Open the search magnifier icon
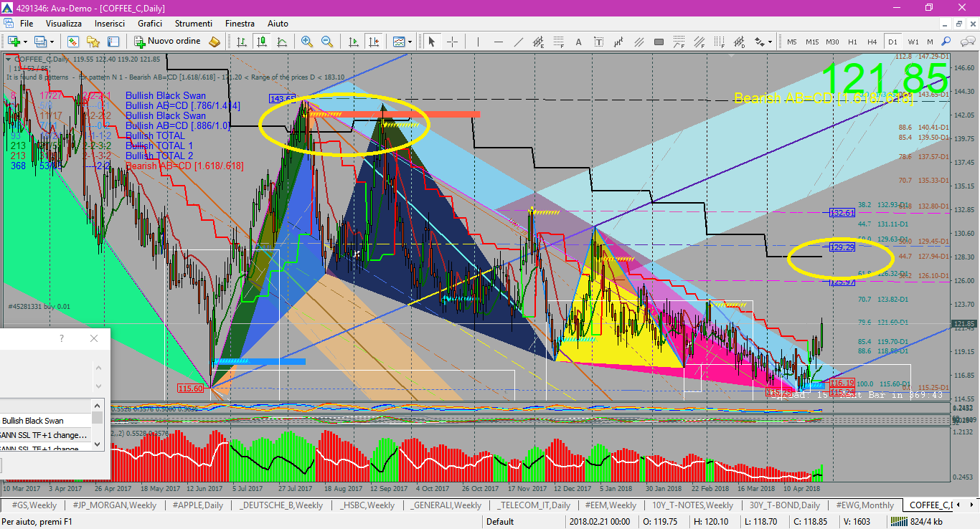This screenshot has width=980, height=529. coord(946,42)
